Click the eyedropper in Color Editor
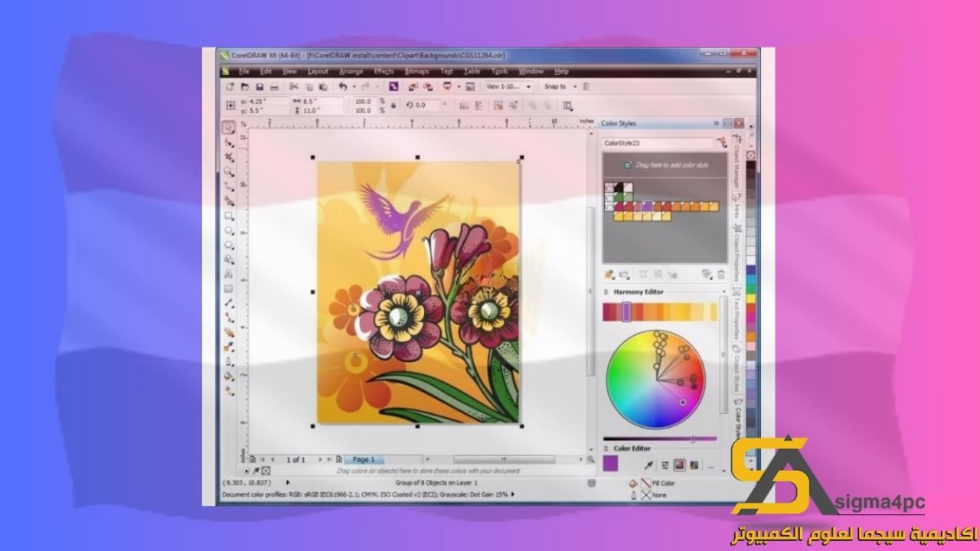The image size is (980, 551). click(648, 465)
